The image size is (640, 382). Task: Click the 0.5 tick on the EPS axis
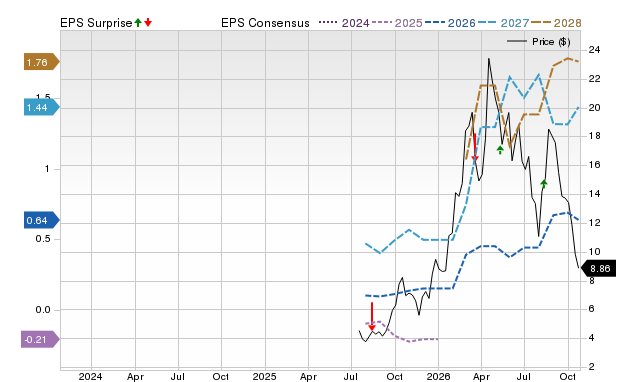pyautogui.click(x=43, y=239)
